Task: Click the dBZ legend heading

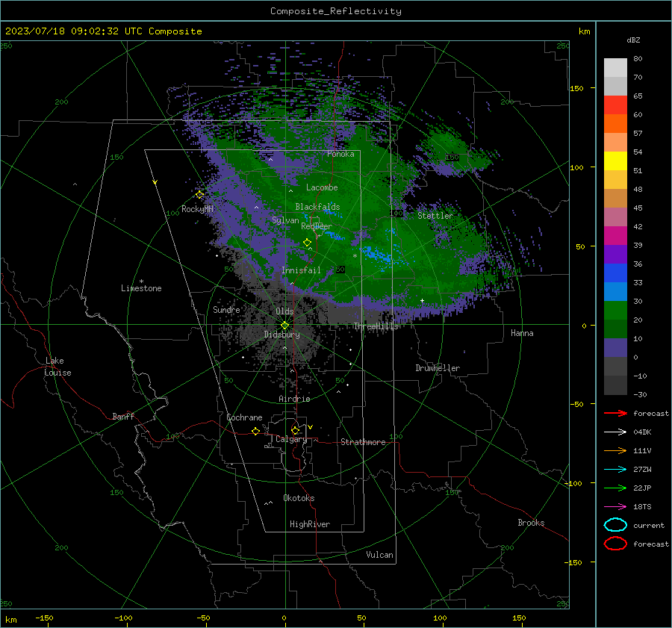Action: [x=633, y=40]
